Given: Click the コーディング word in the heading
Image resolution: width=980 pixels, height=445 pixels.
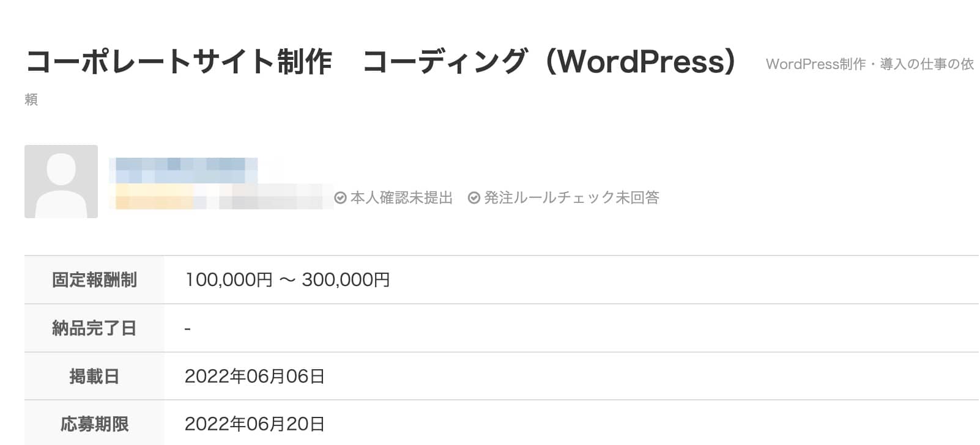Looking at the screenshot, I should click(x=445, y=62).
